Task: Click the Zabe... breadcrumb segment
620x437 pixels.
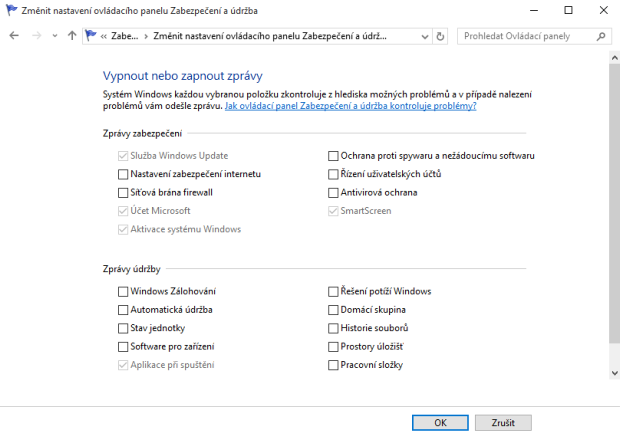Action: pos(125,36)
